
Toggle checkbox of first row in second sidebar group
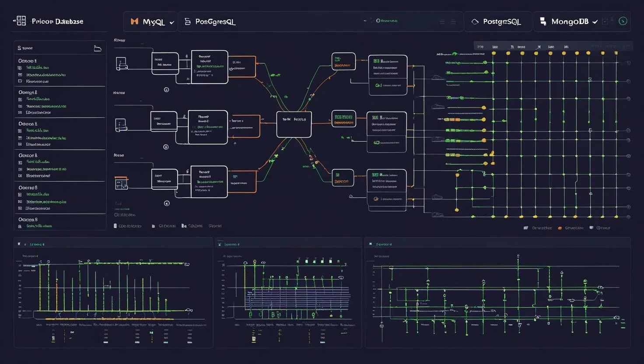point(20,99)
